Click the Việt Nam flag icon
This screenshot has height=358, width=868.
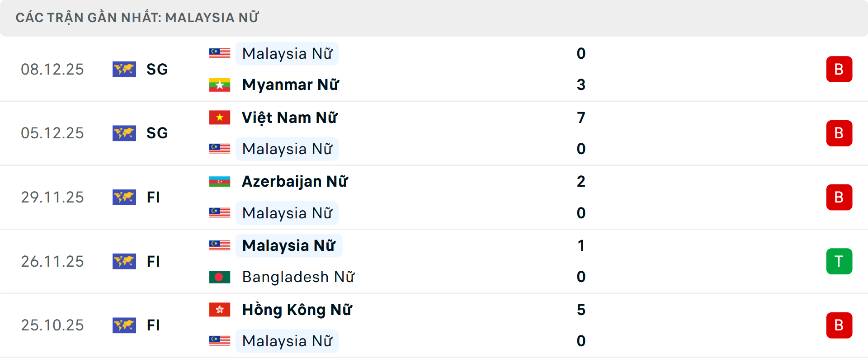click(220, 117)
